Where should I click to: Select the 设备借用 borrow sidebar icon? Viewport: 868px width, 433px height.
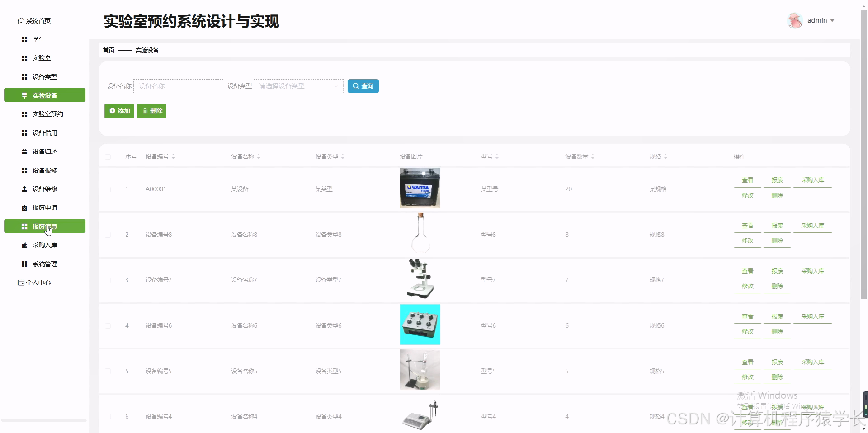click(x=25, y=133)
